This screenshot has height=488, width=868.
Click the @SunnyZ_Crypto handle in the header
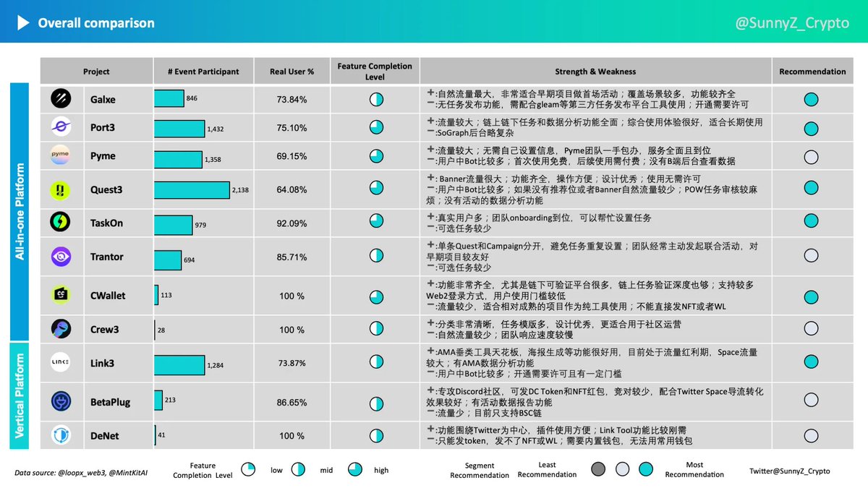(x=792, y=23)
